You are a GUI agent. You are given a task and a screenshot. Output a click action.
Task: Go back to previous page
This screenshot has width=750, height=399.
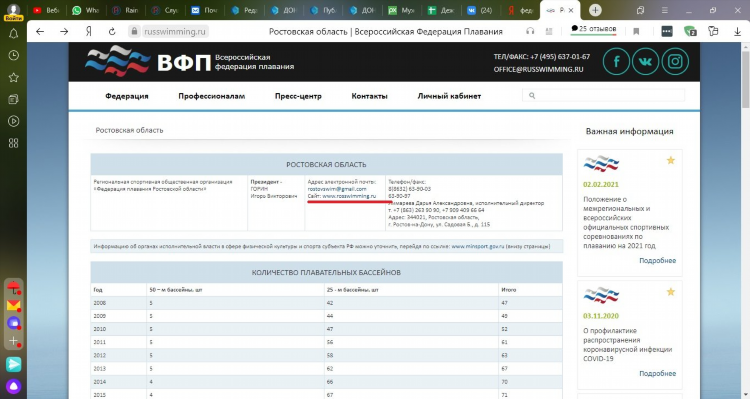pyautogui.click(x=40, y=32)
